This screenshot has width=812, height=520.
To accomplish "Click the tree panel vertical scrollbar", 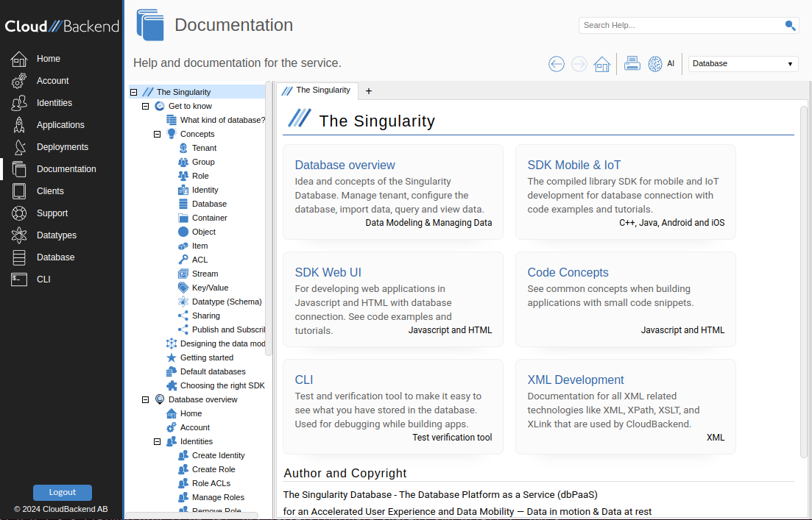I will [268, 218].
